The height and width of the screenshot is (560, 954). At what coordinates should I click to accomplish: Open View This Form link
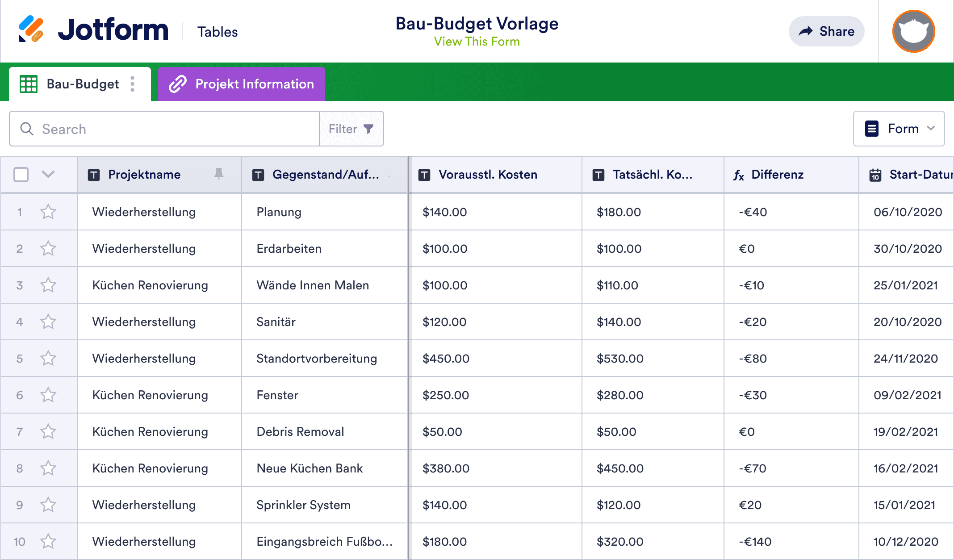477,42
